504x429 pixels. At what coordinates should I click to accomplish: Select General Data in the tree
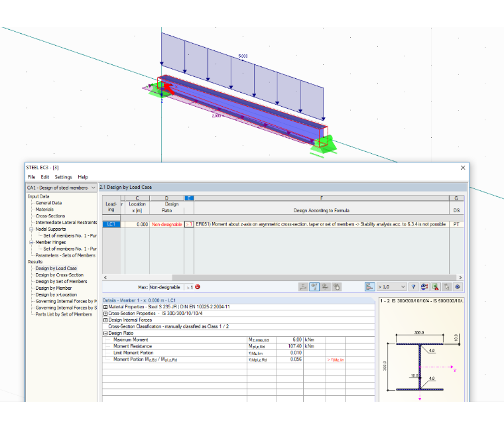tap(48, 203)
